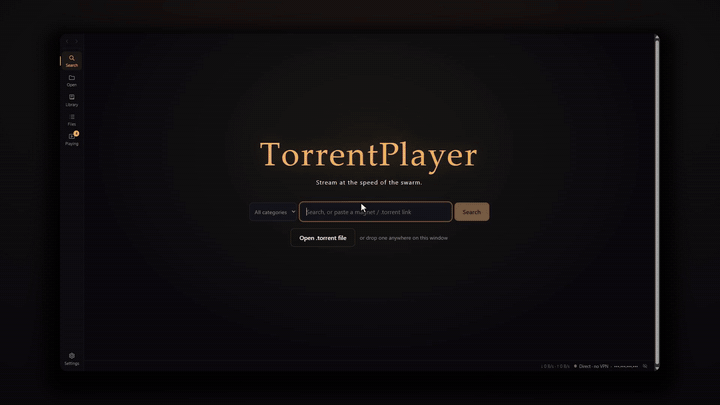Click the 'Stream at the speed of the swarm.' tagline

point(369,182)
